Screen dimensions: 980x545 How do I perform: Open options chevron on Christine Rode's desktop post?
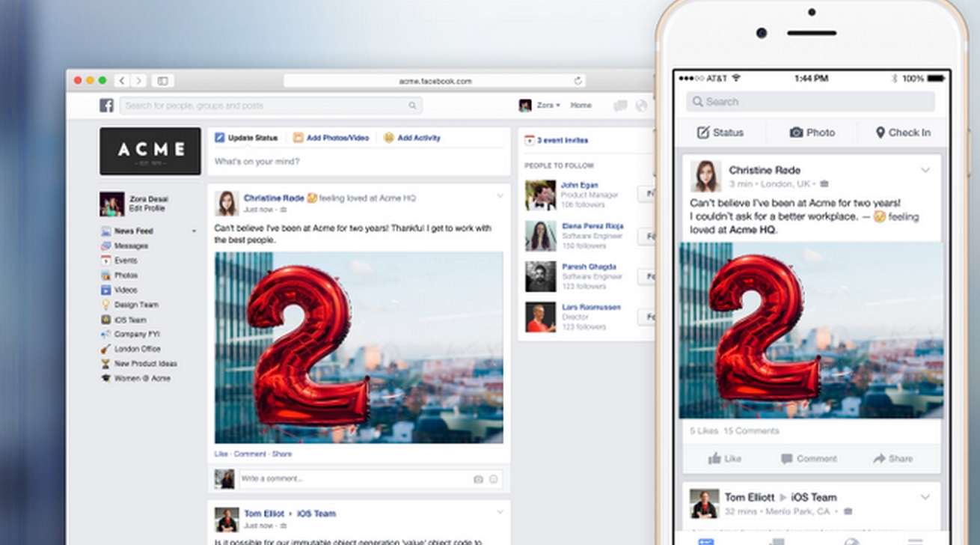tap(500, 196)
